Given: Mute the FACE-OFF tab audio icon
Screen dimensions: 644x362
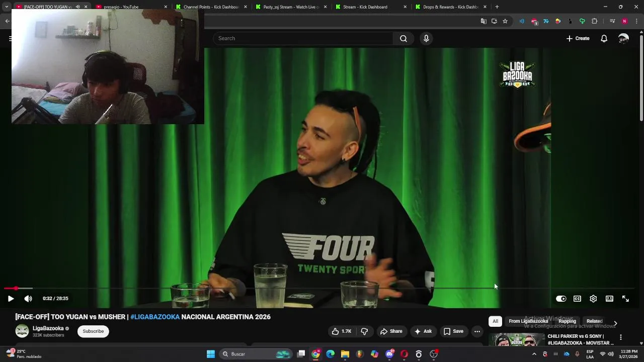Looking at the screenshot, I should (x=77, y=7).
